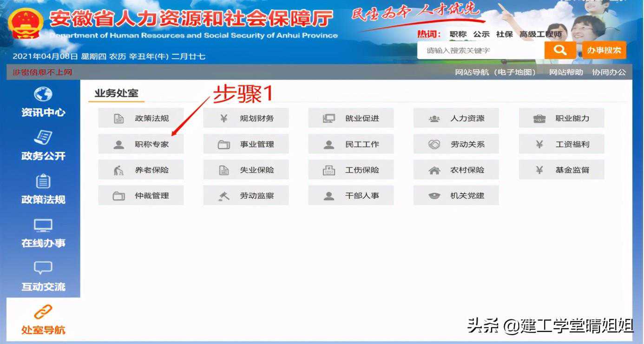Click the national emblem logo

(26, 23)
